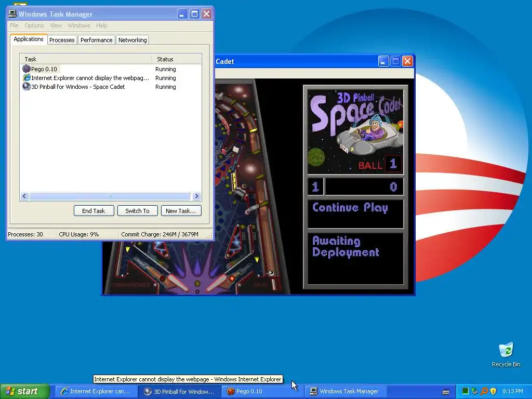The width and height of the screenshot is (532, 399).
Task: Open the yellow security shield tray icon
Action: (494, 391)
